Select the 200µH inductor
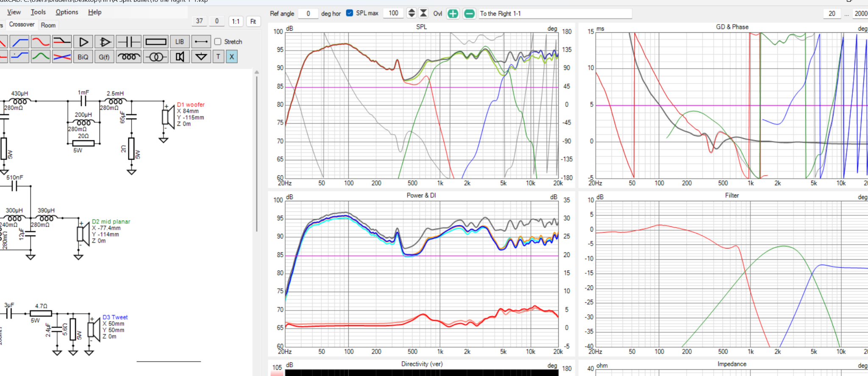Image resolution: width=868 pixels, height=376 pixels. pyautogui.click(x=83, y=123)
